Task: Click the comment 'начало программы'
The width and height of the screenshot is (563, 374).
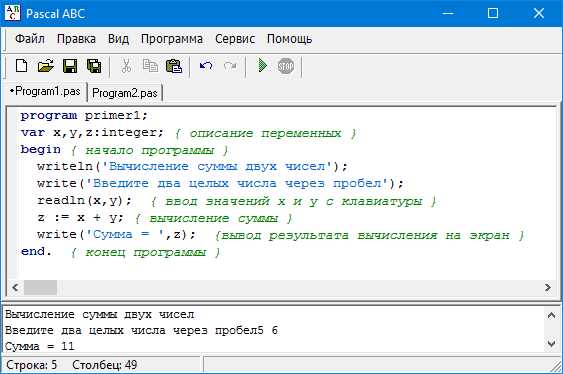Action: point(149,150)
